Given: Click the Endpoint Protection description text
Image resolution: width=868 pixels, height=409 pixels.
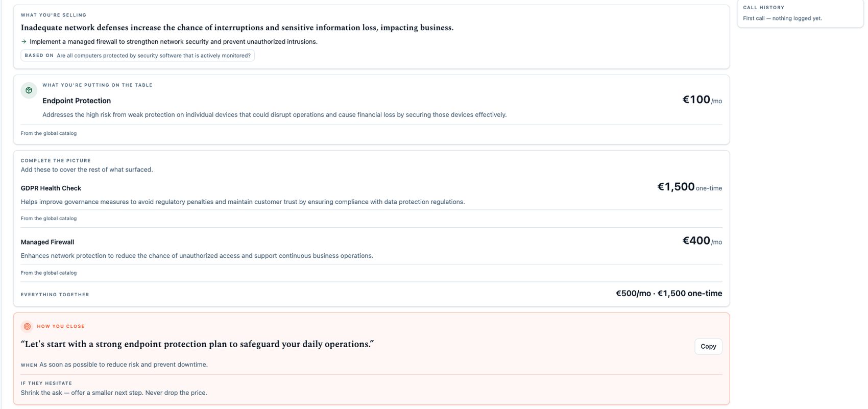Looking at the screenshot, I should 275,115.
